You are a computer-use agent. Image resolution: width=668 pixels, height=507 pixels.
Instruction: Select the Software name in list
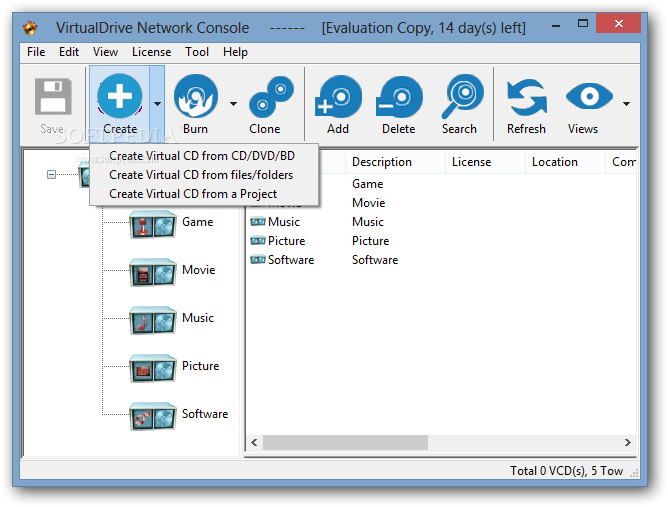click(x=291, y=259)
